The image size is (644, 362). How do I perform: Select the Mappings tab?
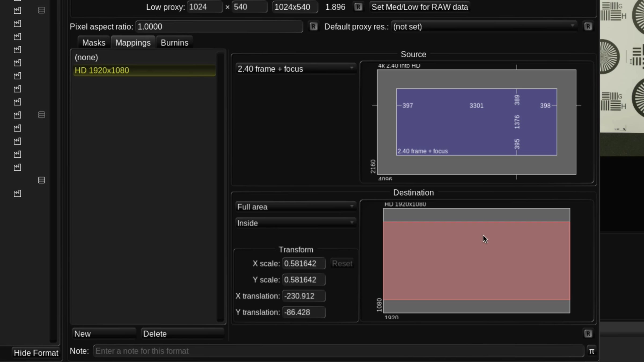tap(133, 43)
